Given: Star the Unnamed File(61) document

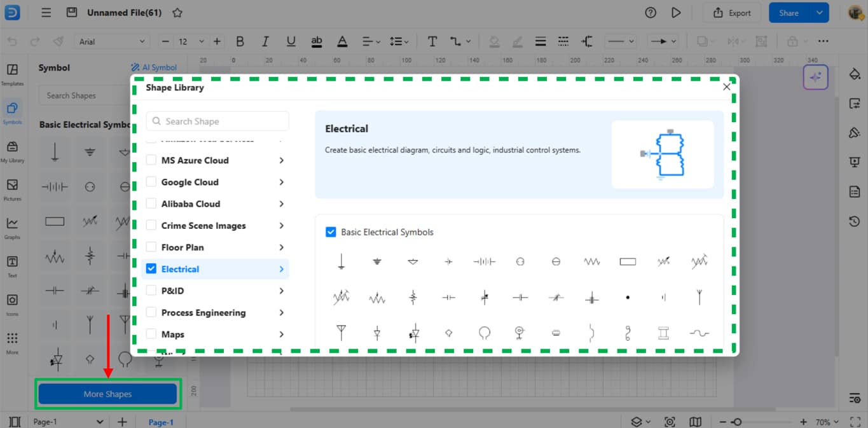Looking at the screenshot, I should (x=177, y=13).
